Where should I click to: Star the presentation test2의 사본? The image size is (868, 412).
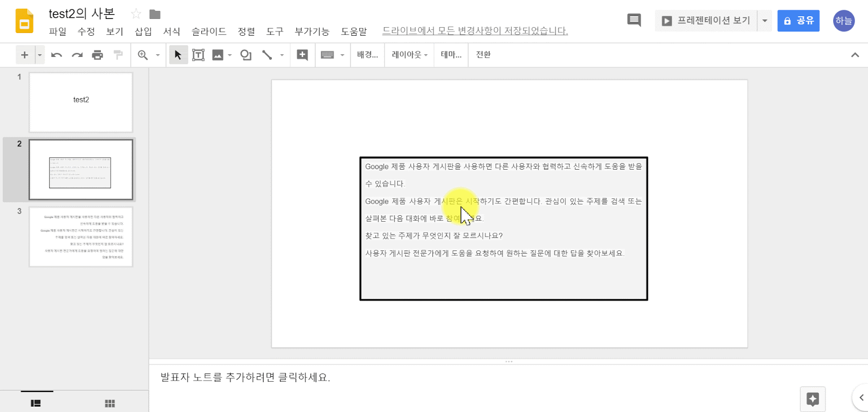(x=136, y=14)
